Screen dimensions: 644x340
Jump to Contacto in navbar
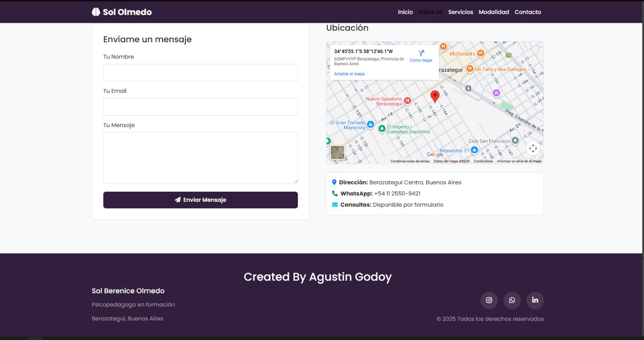pyautogui.click(x=528, y=12)
